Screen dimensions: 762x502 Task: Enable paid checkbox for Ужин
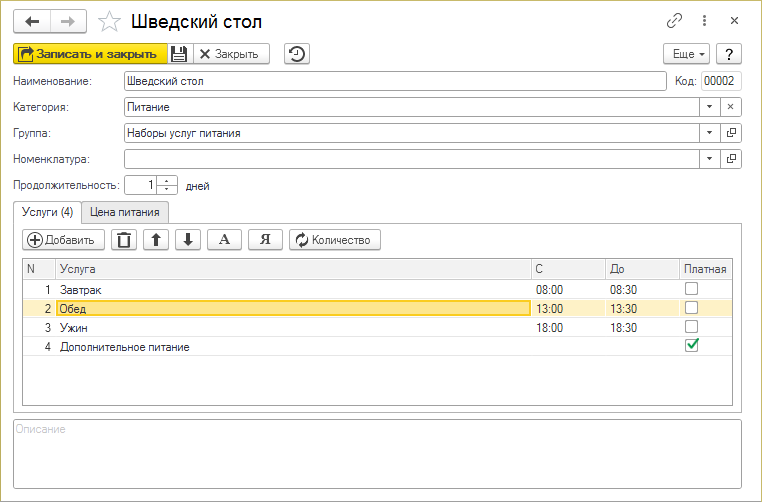tap(691, 327)
